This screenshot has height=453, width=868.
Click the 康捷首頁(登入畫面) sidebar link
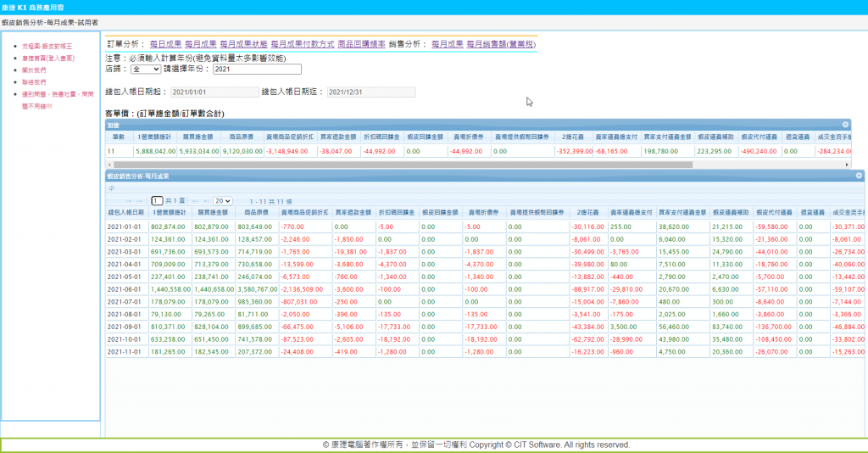click(x=47, y=58)
